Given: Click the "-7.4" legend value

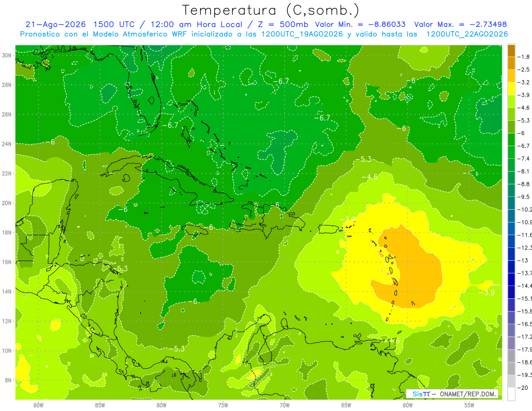Looking at the screenshot, I should point(524,159).
